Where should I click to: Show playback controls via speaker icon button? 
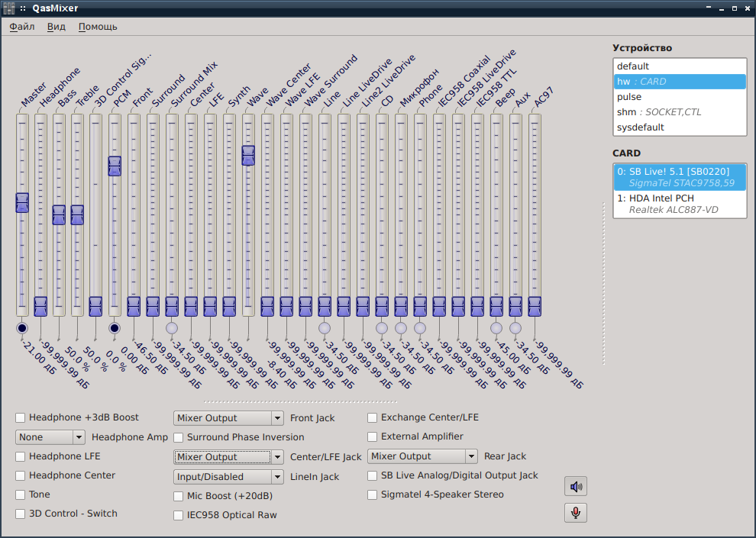pos(575,486)
